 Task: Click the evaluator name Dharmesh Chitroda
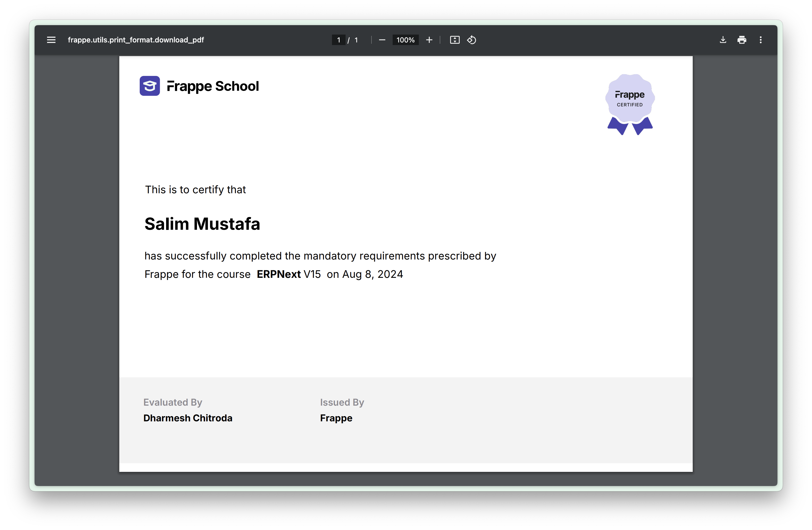(188, 418)
